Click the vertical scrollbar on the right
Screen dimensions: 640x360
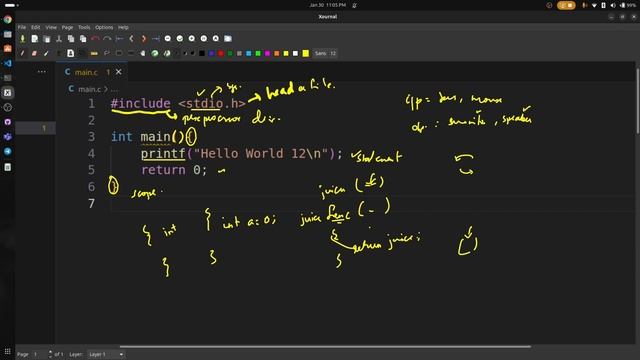click(x=638, y=100)
